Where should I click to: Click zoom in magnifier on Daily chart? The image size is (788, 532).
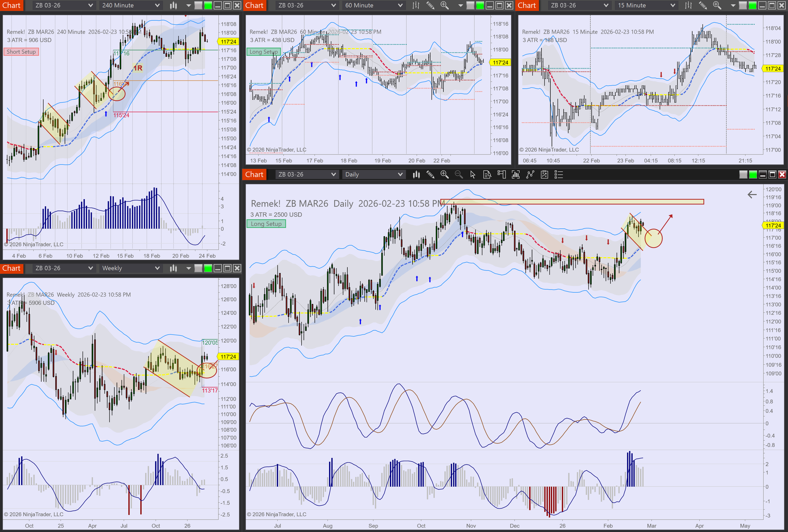pyautogui.click(x=444, y=175)
